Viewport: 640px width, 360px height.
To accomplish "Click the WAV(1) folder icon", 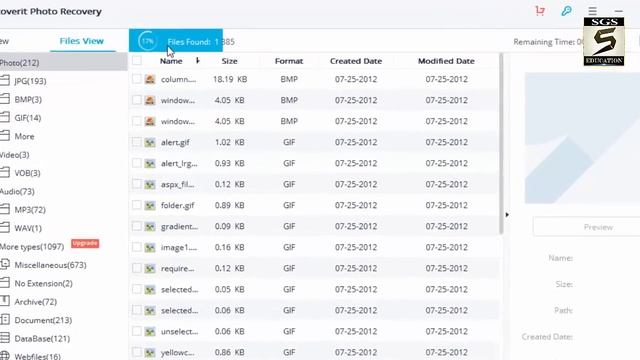I will pos(4,227).
